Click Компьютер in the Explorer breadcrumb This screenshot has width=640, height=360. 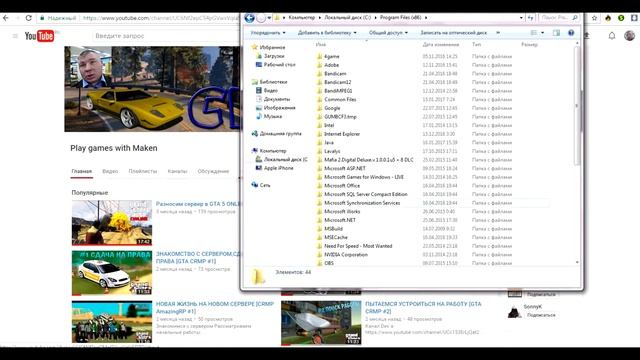(302, 18)
